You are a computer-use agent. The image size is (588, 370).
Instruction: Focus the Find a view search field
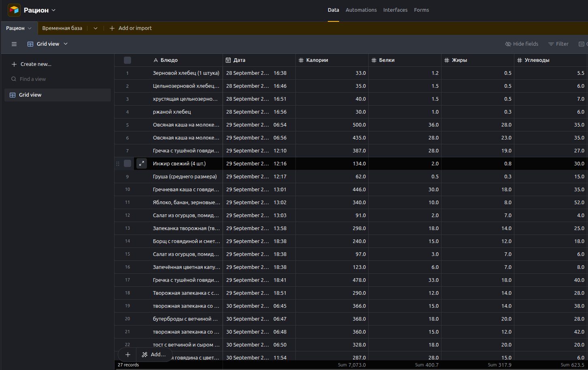click(x=58, y=79)
